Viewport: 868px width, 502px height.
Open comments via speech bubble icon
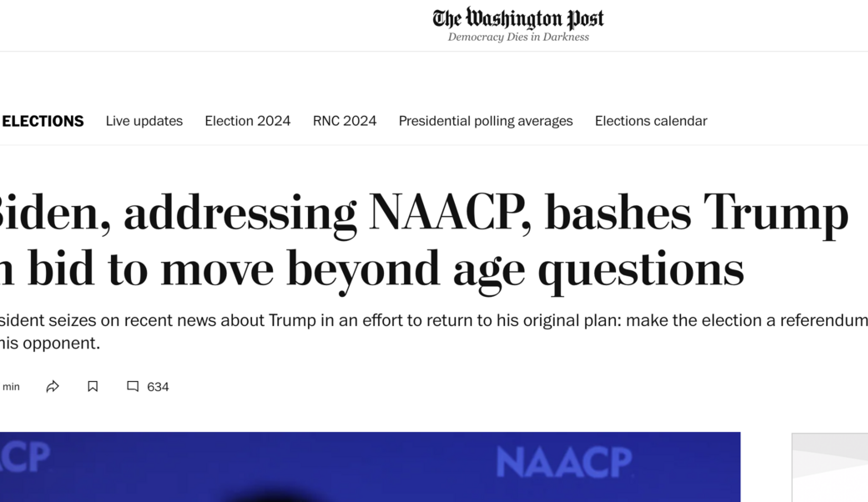pos(133,386)
